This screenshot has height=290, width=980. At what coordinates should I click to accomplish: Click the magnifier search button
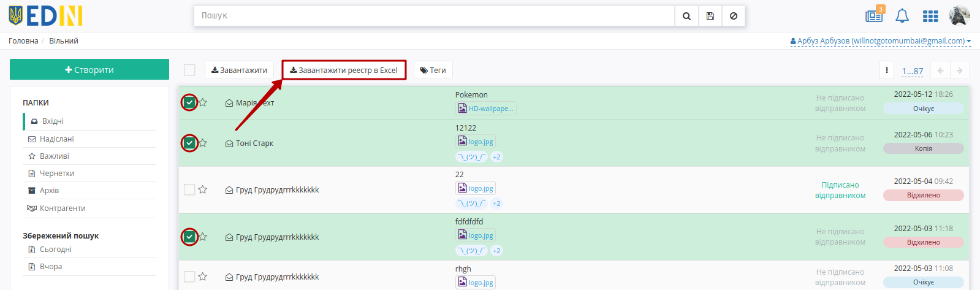point(686,16)
